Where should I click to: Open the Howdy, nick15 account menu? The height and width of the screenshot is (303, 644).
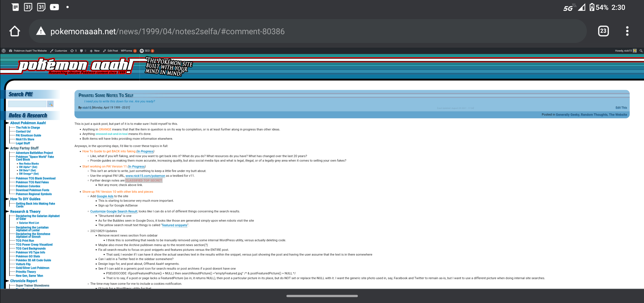click(x=626, y=51)
